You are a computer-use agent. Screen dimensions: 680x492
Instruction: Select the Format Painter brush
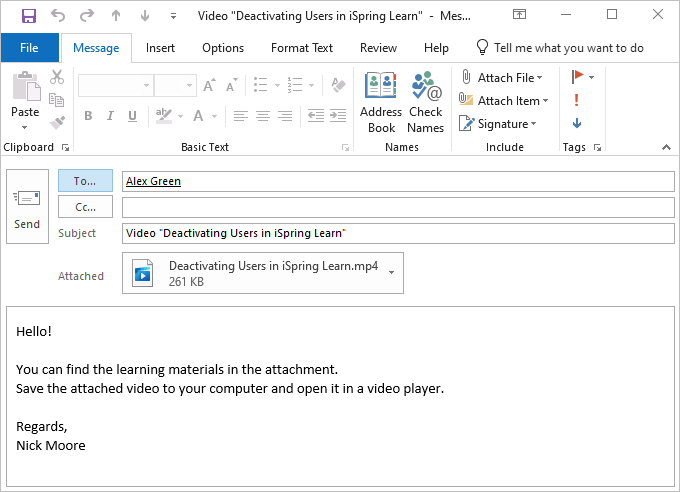[57, 123]
